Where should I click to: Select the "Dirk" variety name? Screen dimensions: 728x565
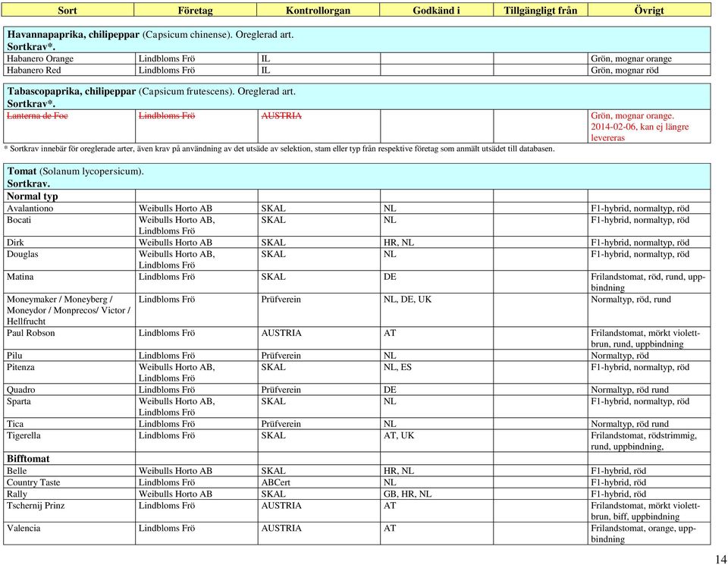(15, 243)
